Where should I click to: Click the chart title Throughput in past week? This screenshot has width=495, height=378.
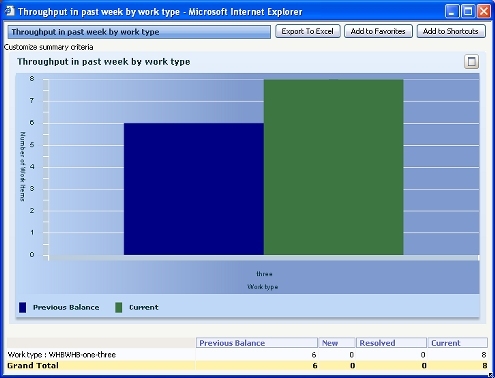(x=104, y=62)
